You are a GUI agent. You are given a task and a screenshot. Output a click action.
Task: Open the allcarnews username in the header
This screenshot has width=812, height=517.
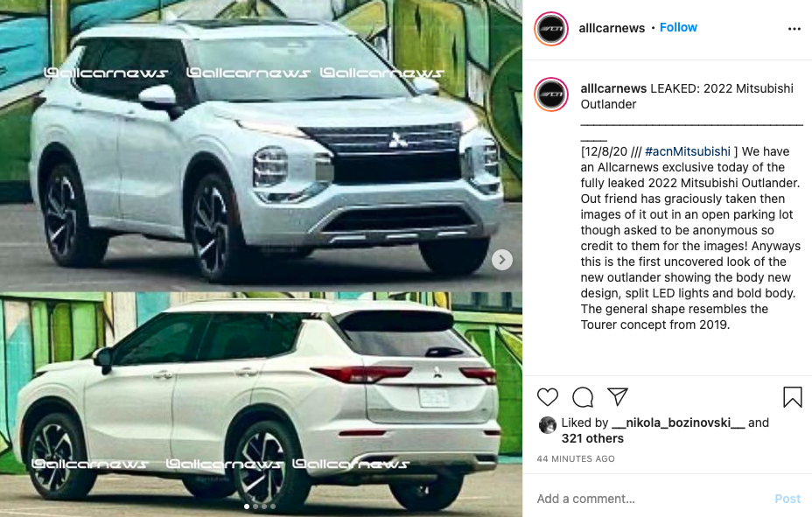(612, 28)
